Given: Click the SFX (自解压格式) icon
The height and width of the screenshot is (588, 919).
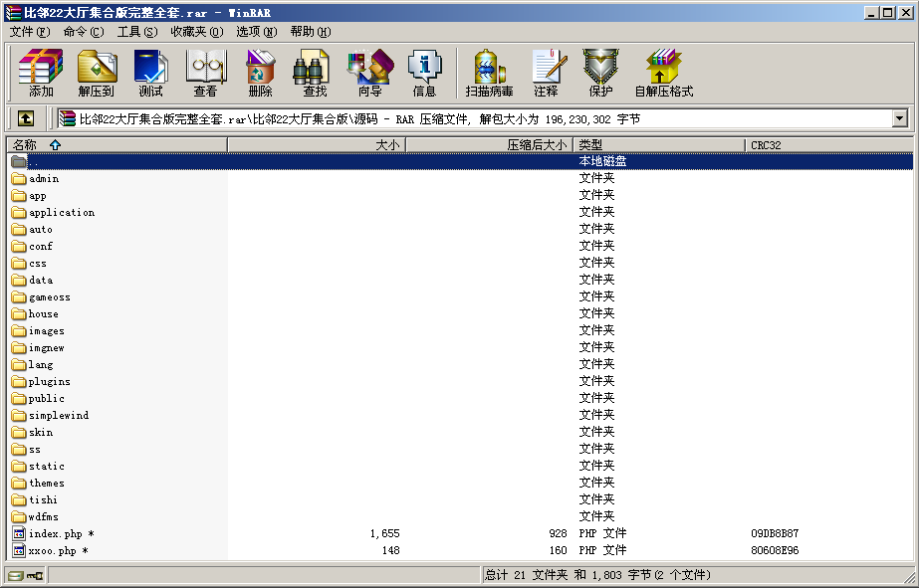Looking at the screenshot, I should [663, 73].
